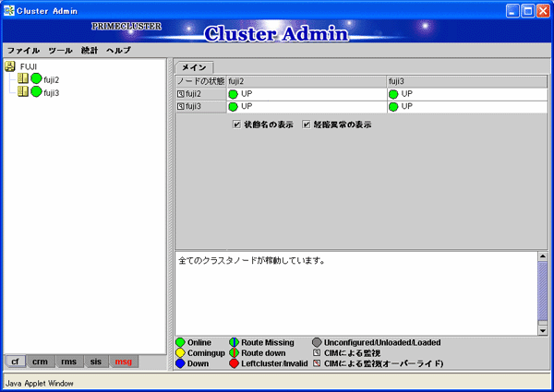Toggle 経路異常の表示 checkbox
Image resolution: width=554 pixels, height=392 pixels.
(307, 125)
